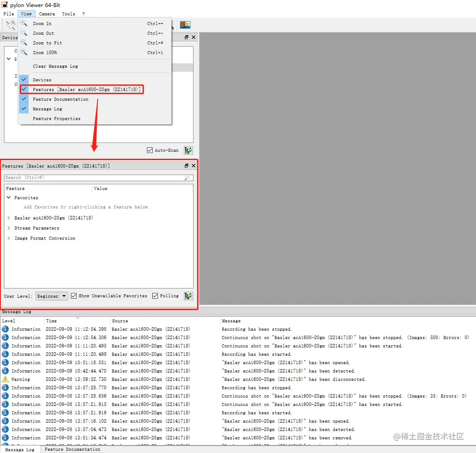Click info icon in the 13:57:04.473 log row
Viewport: 476px width, 453px height.
click(x=5, y=429)
